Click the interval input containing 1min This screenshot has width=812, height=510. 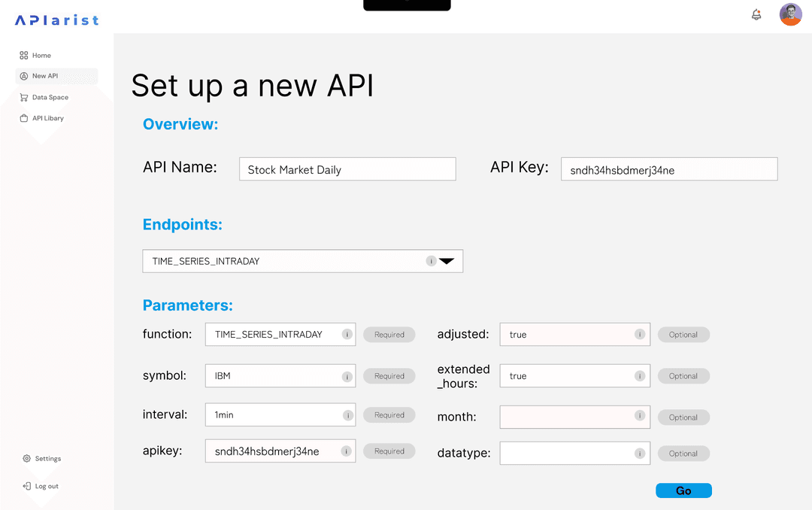click(280, 414)
